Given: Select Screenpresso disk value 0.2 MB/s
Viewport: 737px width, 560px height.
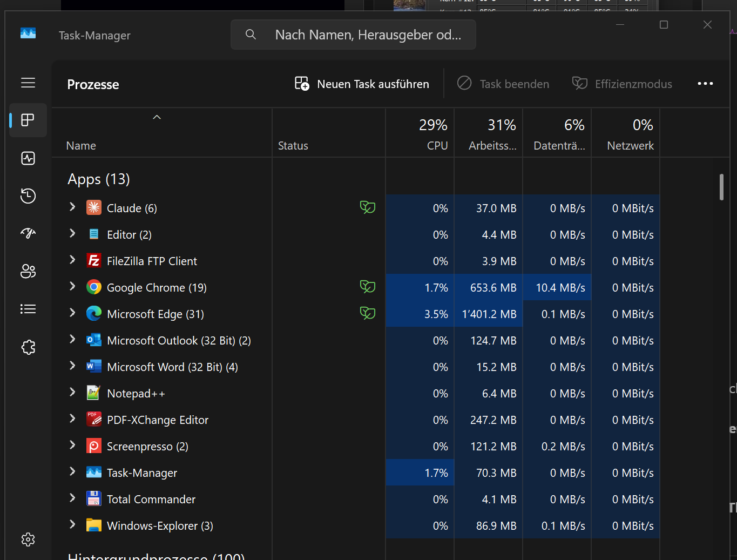Looking at the screenshot, I should pos(563,446).
